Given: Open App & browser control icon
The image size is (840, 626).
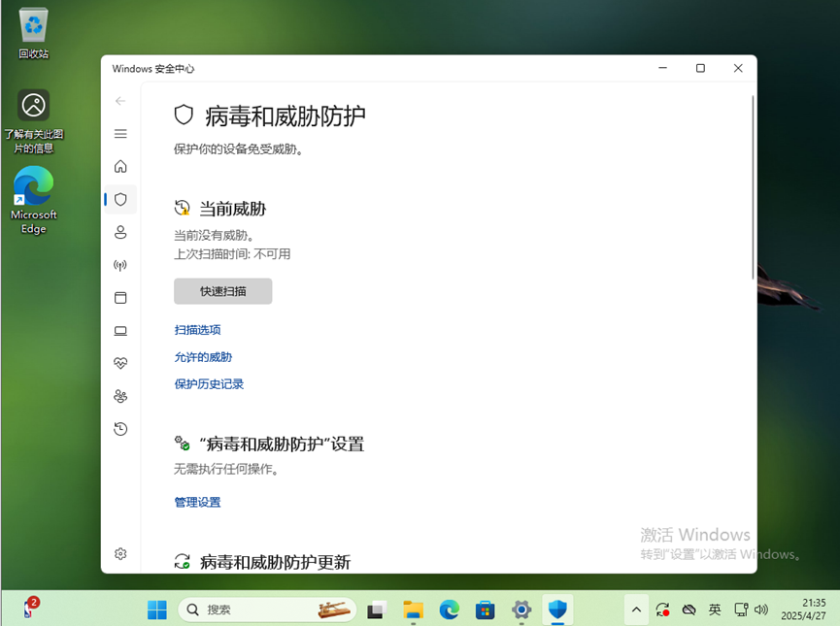Looking at the screenshot, I should (x=120, y=298).
